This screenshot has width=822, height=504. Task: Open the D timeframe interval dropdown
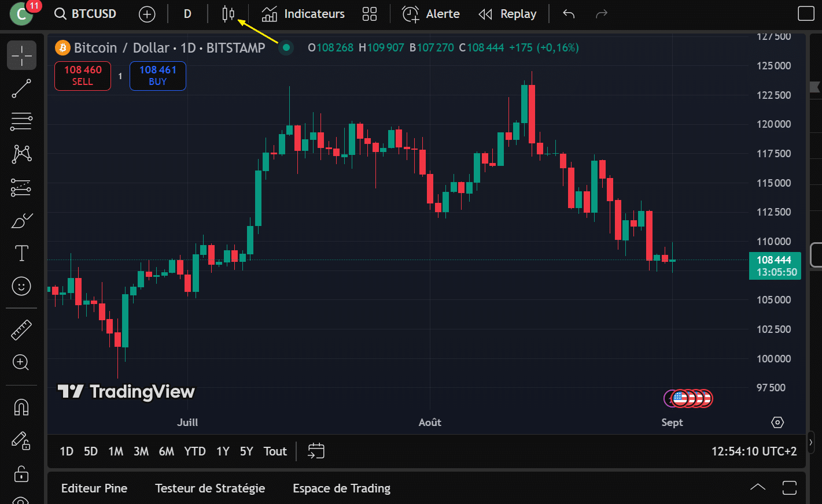coord(187,14)
